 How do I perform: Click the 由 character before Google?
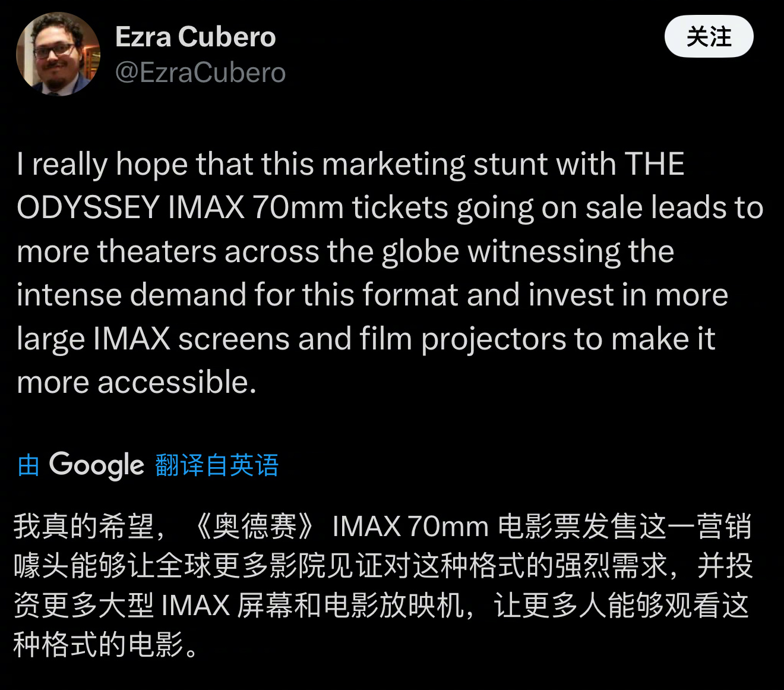pyautogui.click(x=29, y=465)
